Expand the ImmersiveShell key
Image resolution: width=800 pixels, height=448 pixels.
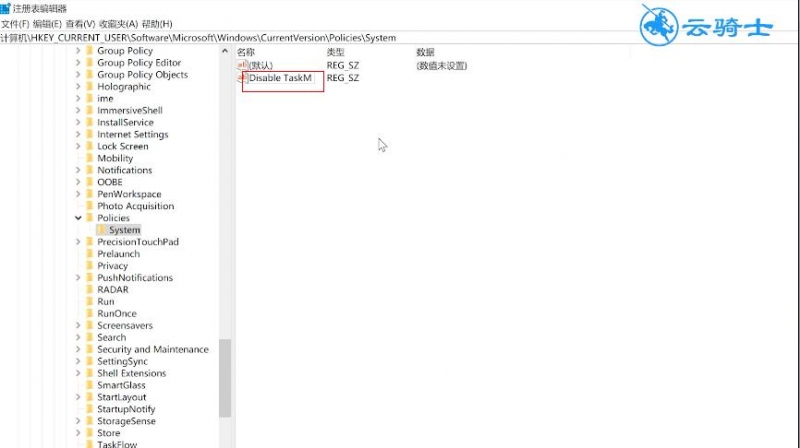(x=78, y=110)
